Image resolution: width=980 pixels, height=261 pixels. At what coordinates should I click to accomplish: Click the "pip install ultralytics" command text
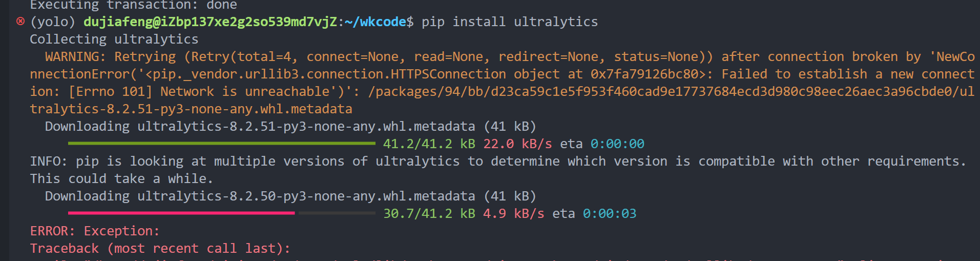509,22
